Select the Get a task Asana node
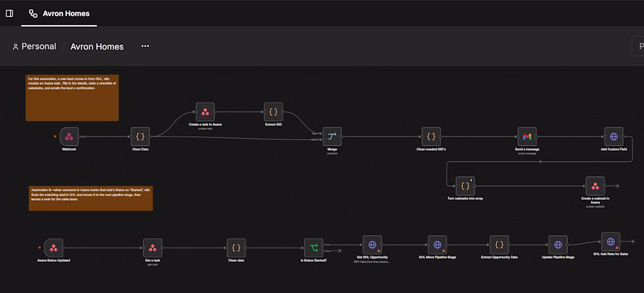This screenshot has height=293, width=644. [152, 248]
